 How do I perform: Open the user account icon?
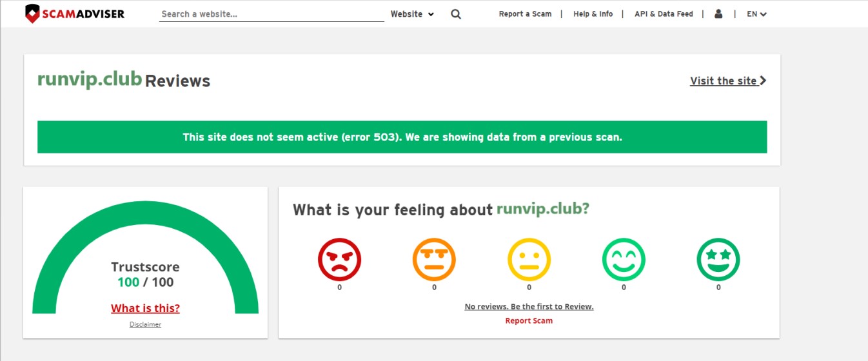(x=718, y=14)
